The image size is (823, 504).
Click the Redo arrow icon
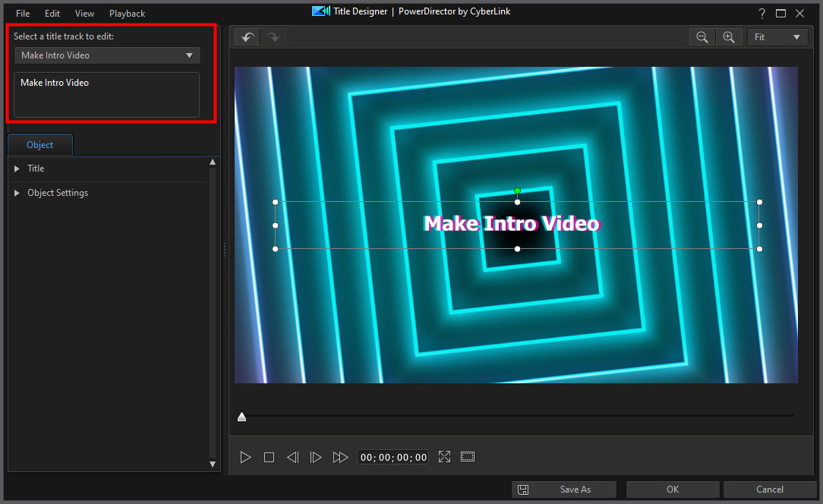pyautogui.click(x=273, y=36)
